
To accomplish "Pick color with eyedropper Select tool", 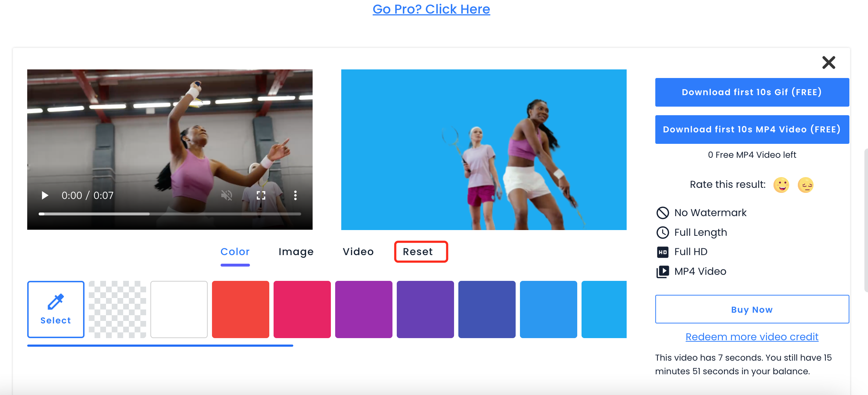I will pyautogui.click(x=56, y=309).
